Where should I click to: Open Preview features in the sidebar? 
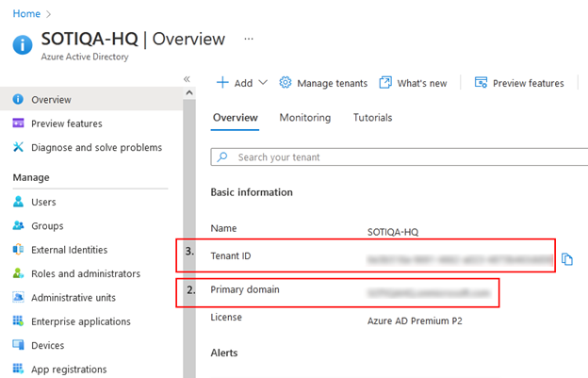(66, 123)
